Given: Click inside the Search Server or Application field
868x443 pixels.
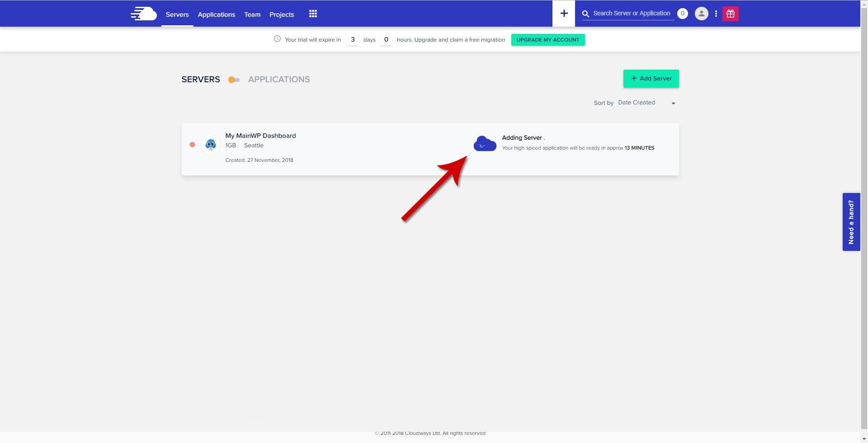Looking at the screenshot, I should pos(631,13).
